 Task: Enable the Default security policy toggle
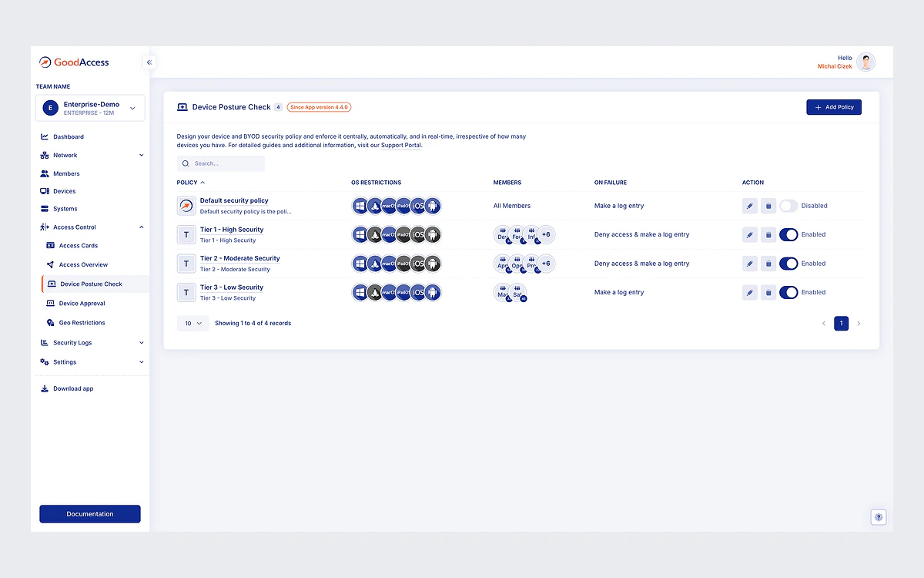pyautogui.click(x=788, y=206)
